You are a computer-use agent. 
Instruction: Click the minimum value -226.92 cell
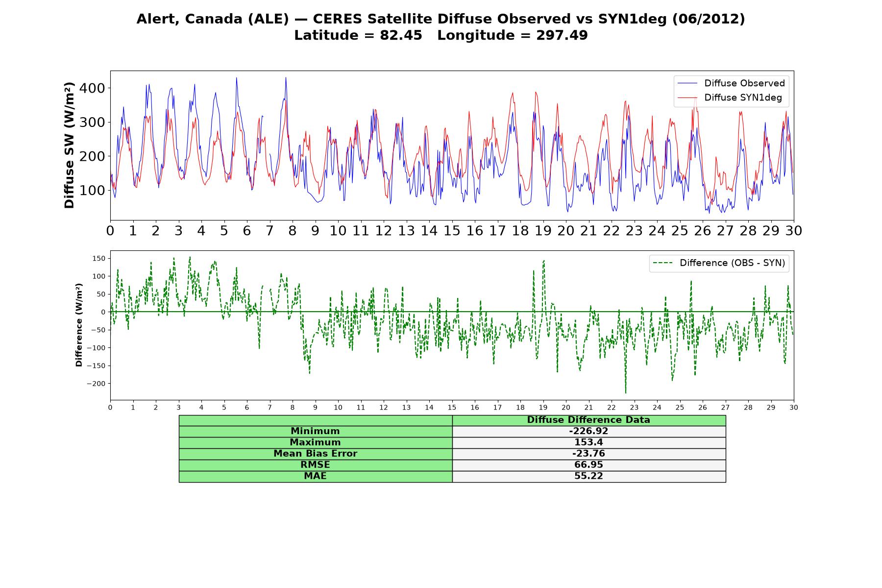[588, 431]
